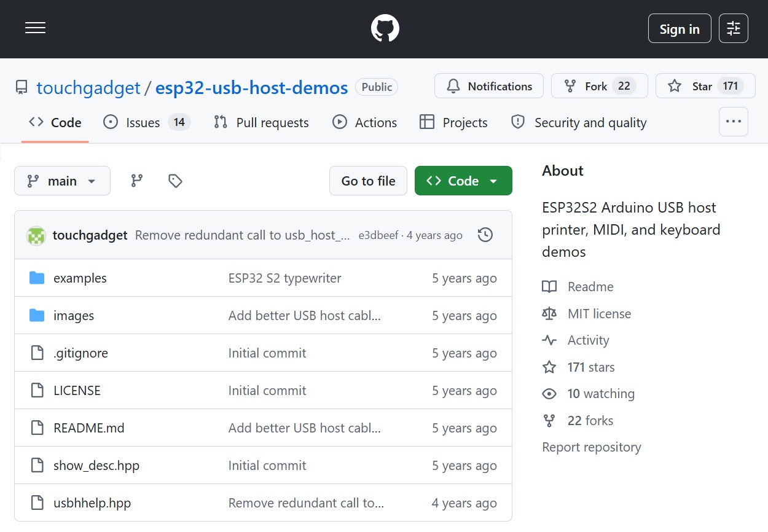The image size is (768, 532).
Task: Switch to the Issues tab
Action: 146,123
